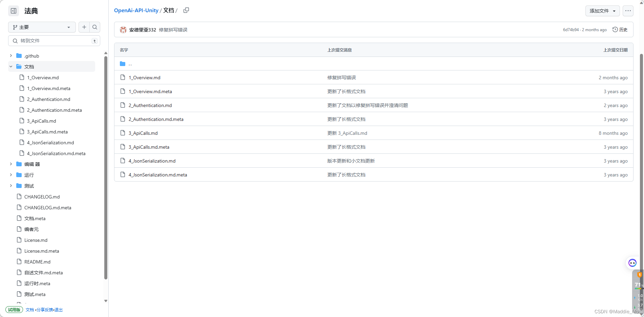Open 3_ApiCalls.md.meta in file table
The height and width of the screenshot is (317, 644).
coord(149,147)
